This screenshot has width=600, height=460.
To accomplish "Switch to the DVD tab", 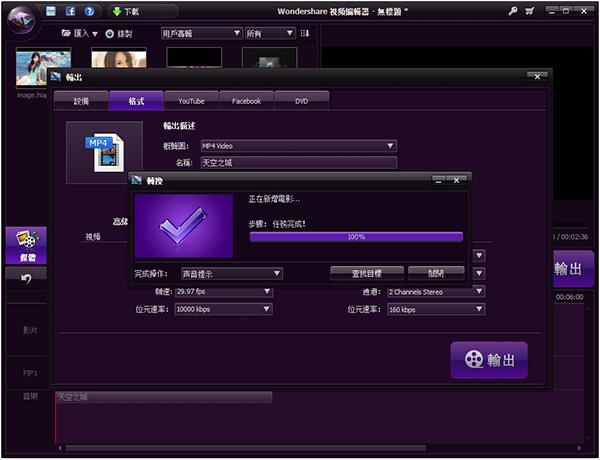I will 302,101.
